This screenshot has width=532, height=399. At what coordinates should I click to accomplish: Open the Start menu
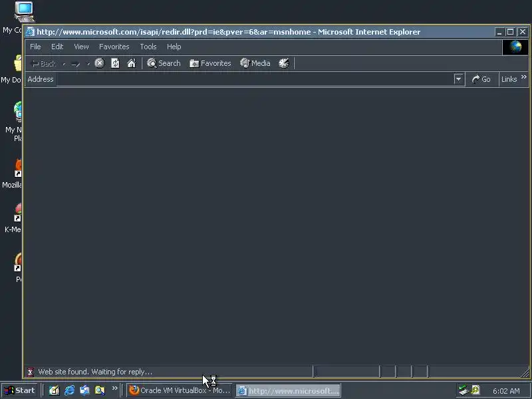[x=19, y=390]
